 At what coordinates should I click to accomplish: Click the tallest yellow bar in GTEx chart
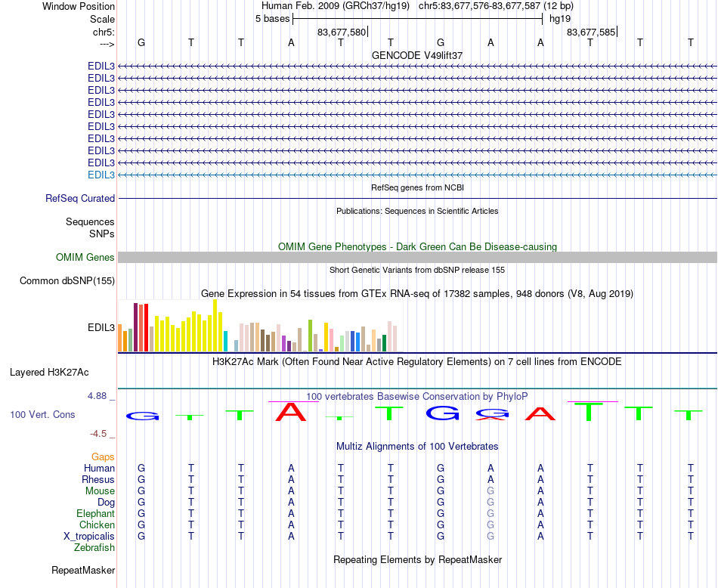pos(215,326)
